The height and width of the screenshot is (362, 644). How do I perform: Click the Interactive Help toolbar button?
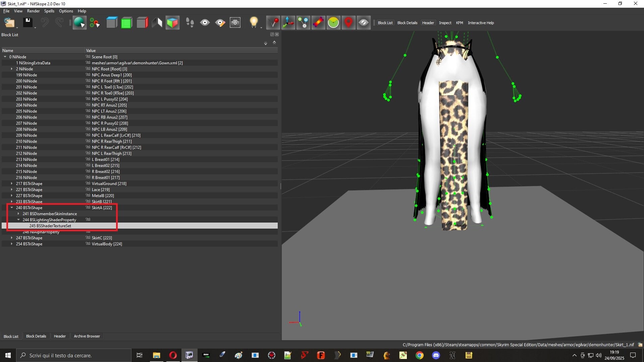pyautogui.click(x=481, y=23)
